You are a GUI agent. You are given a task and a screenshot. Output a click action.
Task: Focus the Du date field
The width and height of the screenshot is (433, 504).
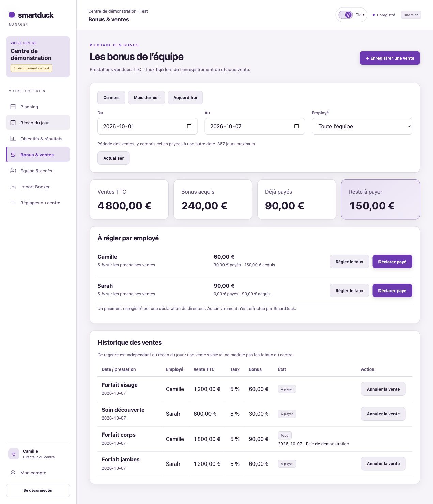coord(148,126)
